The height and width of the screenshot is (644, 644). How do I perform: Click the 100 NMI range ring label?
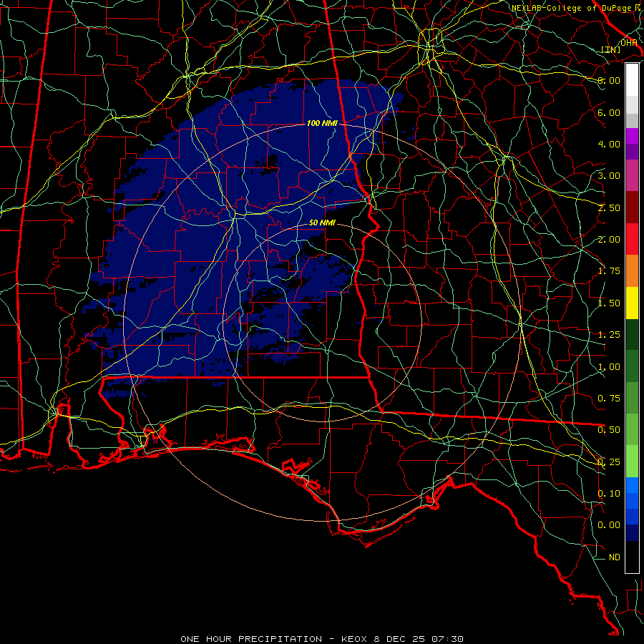tap(322, 123)
